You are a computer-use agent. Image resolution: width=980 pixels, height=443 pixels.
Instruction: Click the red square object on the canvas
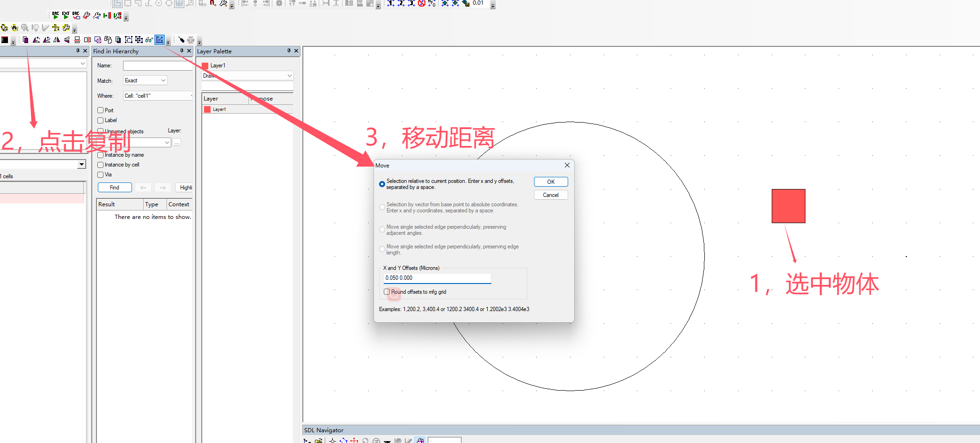click(788, 206)
